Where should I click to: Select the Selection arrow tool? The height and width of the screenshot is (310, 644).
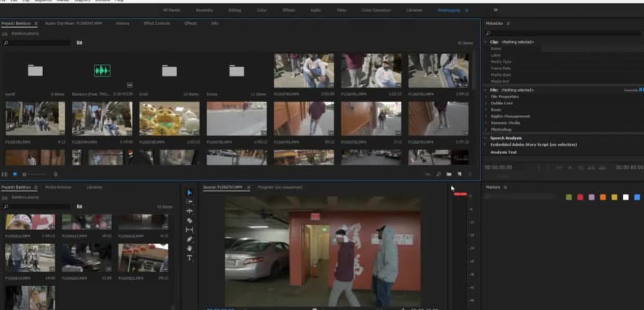189,193
